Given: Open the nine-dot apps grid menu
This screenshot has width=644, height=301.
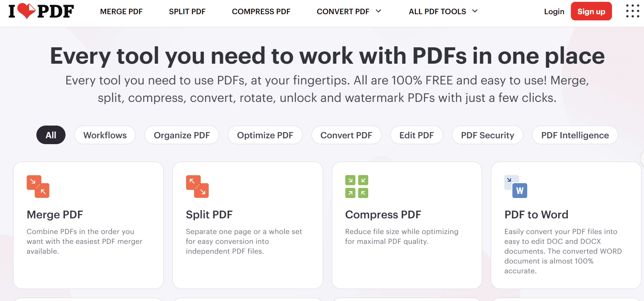Looking at the screenshot, I should pos(632,11).
